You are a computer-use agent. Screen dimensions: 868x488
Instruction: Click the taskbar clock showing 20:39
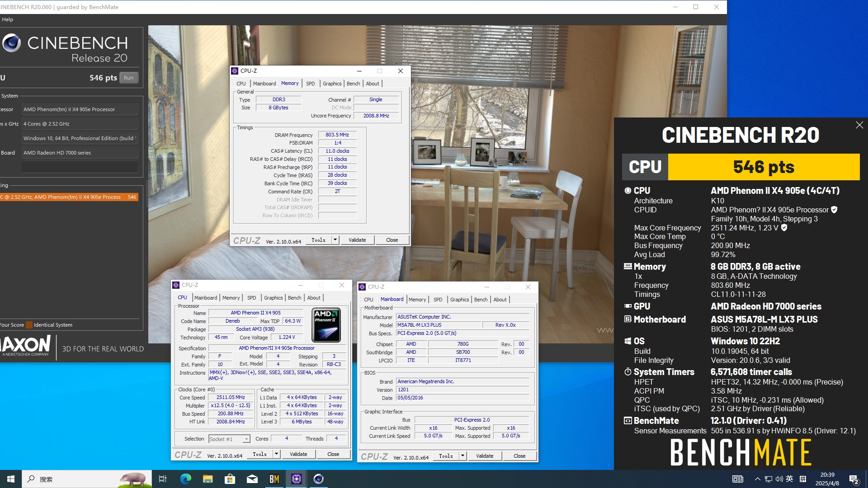coord(827,479)
